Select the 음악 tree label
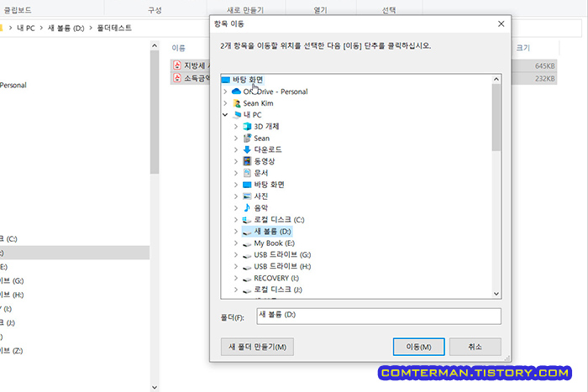 (x=261, y=207)
